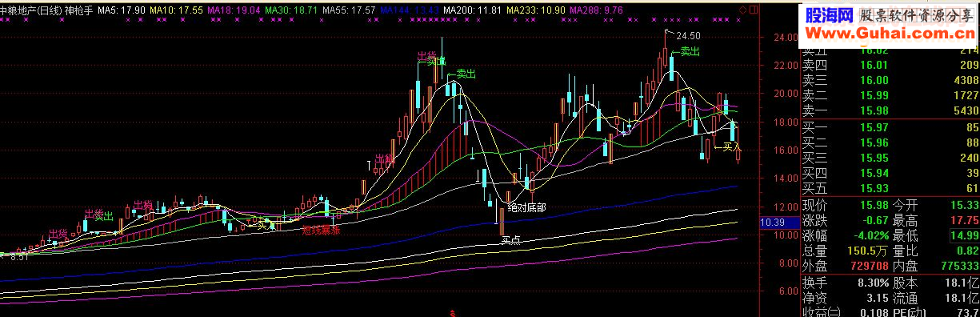Select the 卖一 ask row at 15.98
The image size is (980, 317).
pos(890,110)
